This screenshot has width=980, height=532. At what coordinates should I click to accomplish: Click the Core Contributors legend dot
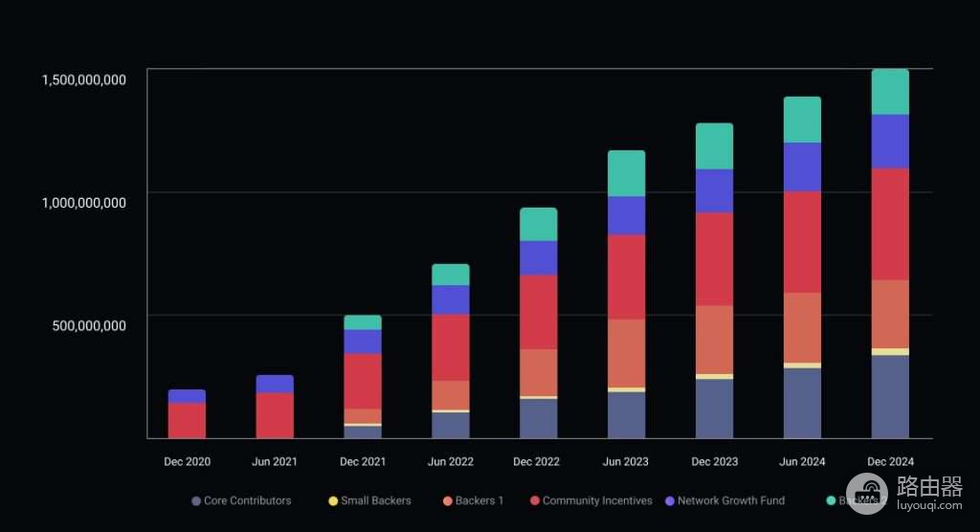(196, 500)
